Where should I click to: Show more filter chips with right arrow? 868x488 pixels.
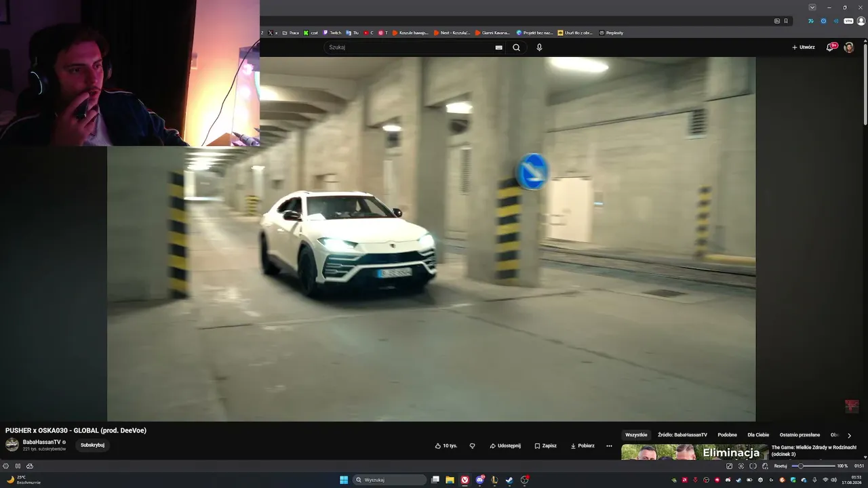[849, 435]
